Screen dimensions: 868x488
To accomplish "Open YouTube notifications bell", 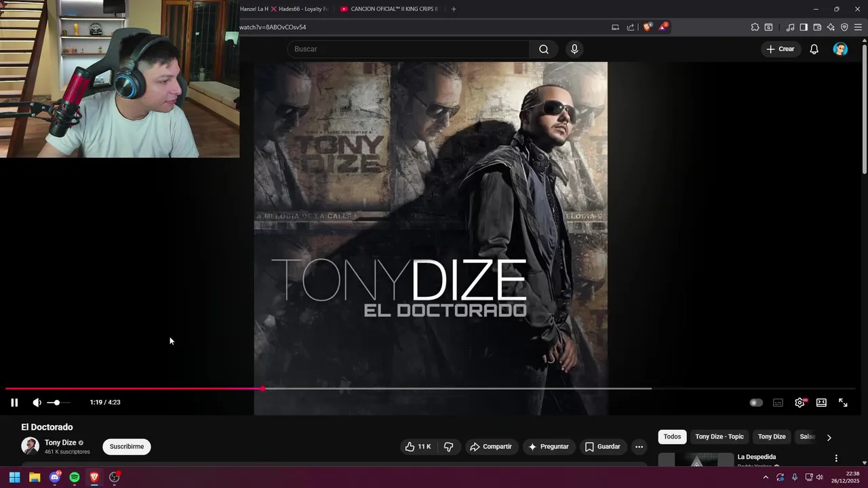I will click(x=814, y=49).
